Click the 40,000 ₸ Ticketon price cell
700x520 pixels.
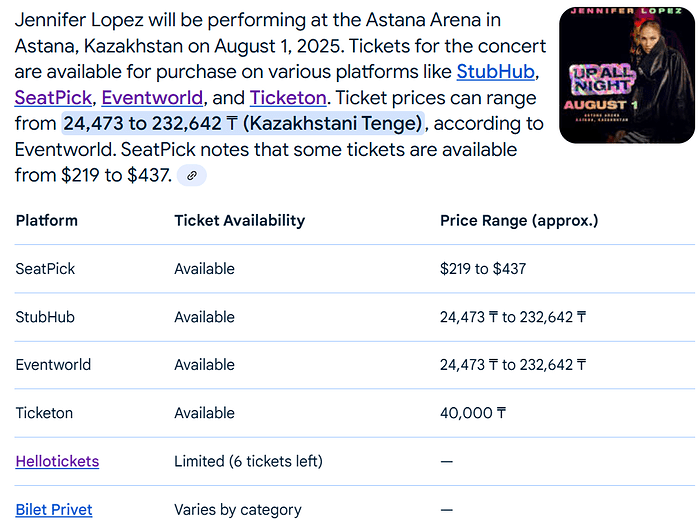pyautogui.click(x=473, y=413)
